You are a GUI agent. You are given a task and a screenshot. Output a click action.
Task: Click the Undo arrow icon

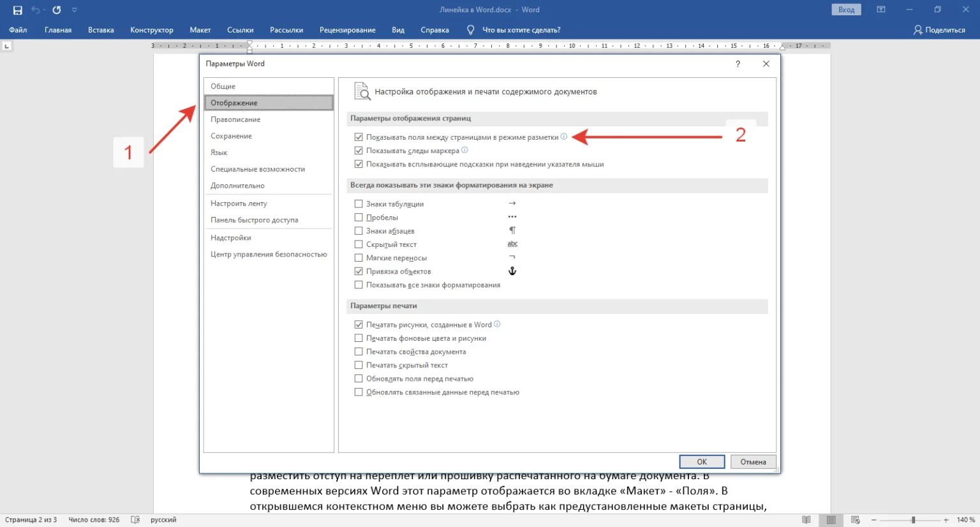(36, 10)
